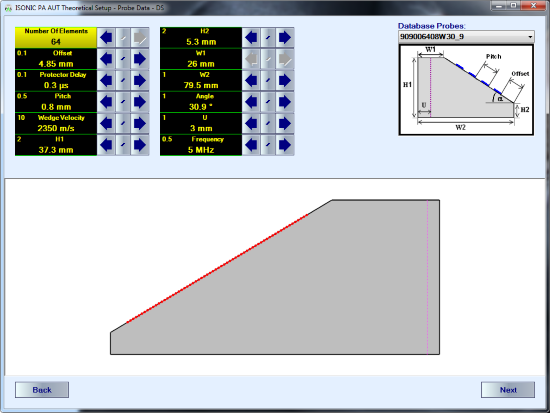Image resolution: width=550 pixels, height=413 pixels.
Task: Decrease Frequency with left arrow
Action: coord(251,145)
